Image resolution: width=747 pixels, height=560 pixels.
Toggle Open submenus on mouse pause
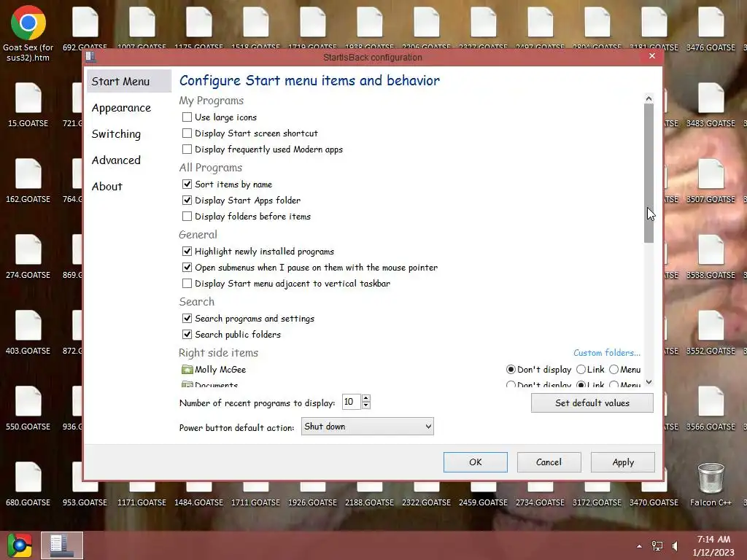click(187, 268)
